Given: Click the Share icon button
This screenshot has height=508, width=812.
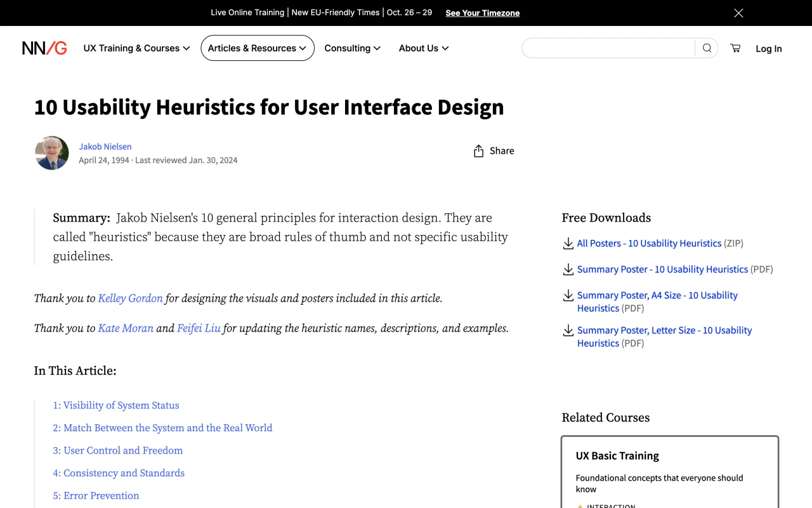Looking at the screenshot, I should click(494, 151).
